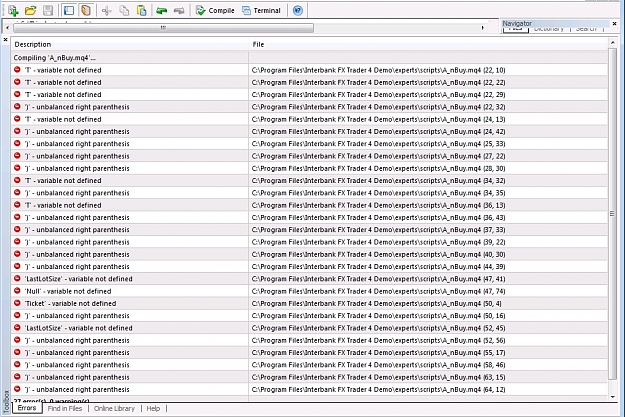Click the File column header
The height and width of the screenshot is (417, 625).
(428, 44)
